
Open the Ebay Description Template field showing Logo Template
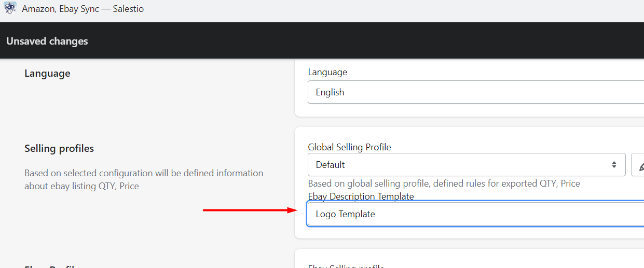point(475,214)
